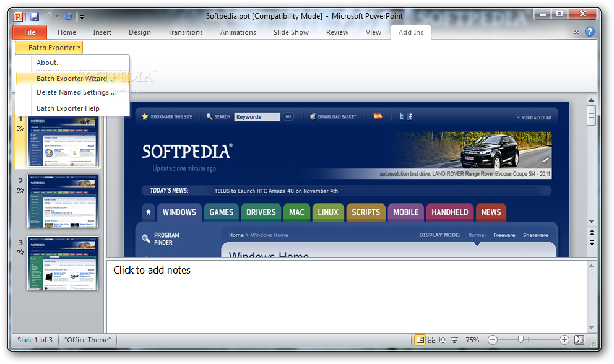Viewport: 614px width, 364px height.
Task: Click the 75% zoom level
Action: (472, 340)
